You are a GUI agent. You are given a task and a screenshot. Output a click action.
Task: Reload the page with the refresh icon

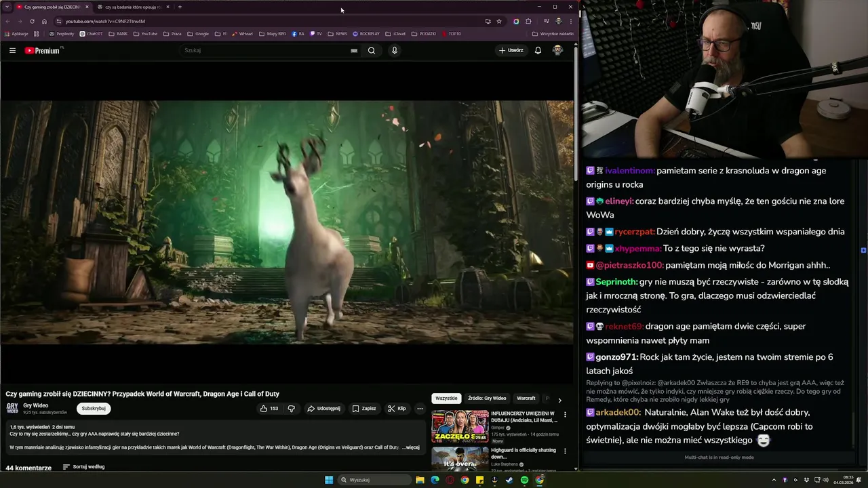[x=32, y=21]
